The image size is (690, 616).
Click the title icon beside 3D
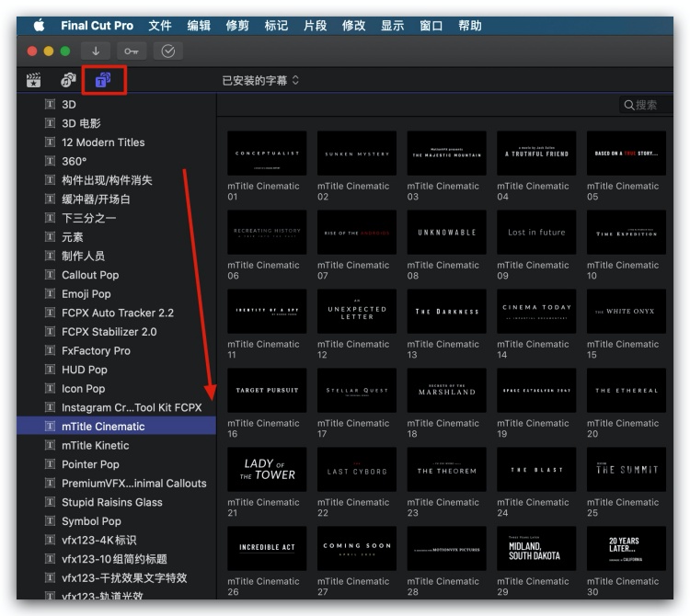pos(51,104)
